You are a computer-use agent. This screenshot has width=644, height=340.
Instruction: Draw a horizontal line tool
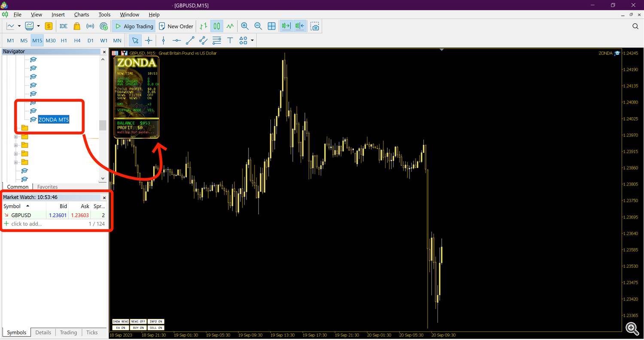pyautogui.click(x=176, y=40)
